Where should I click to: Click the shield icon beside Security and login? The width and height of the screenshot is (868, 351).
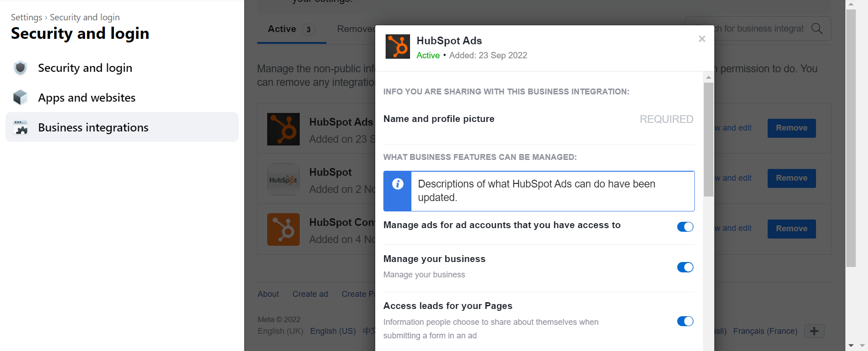click(x=20, y=68)
